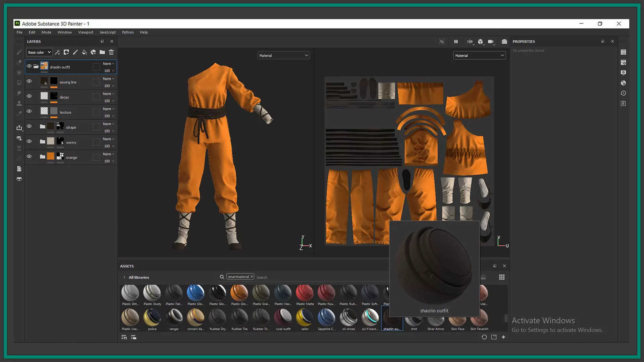Click the resource updater page icon
Screen dimensions: 644x362
click(19, 169)
